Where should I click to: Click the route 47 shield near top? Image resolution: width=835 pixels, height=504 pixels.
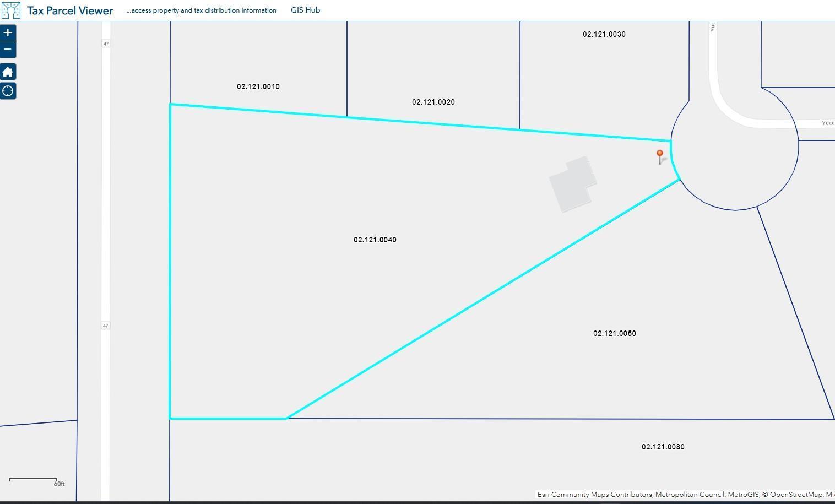coord(106,44)
